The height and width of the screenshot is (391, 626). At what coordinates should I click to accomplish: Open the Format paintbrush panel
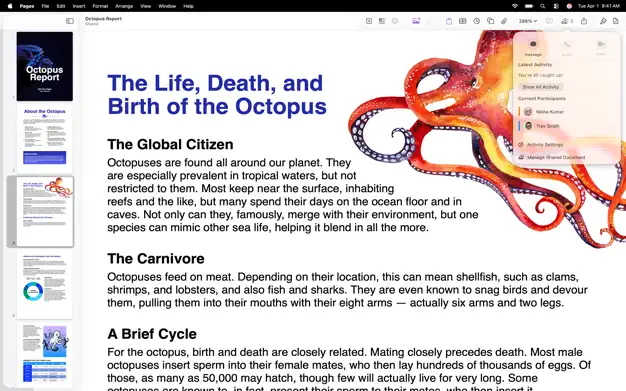click(x=603, y=21)
